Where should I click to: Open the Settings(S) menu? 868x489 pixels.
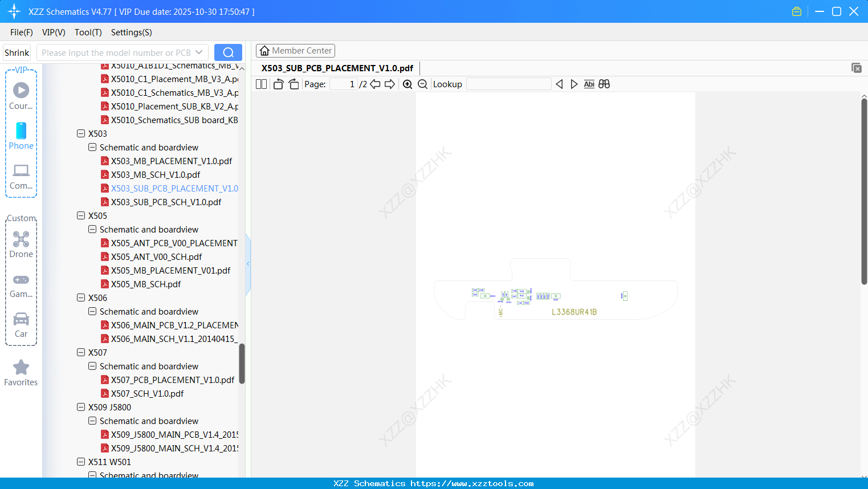click(131, 32)
